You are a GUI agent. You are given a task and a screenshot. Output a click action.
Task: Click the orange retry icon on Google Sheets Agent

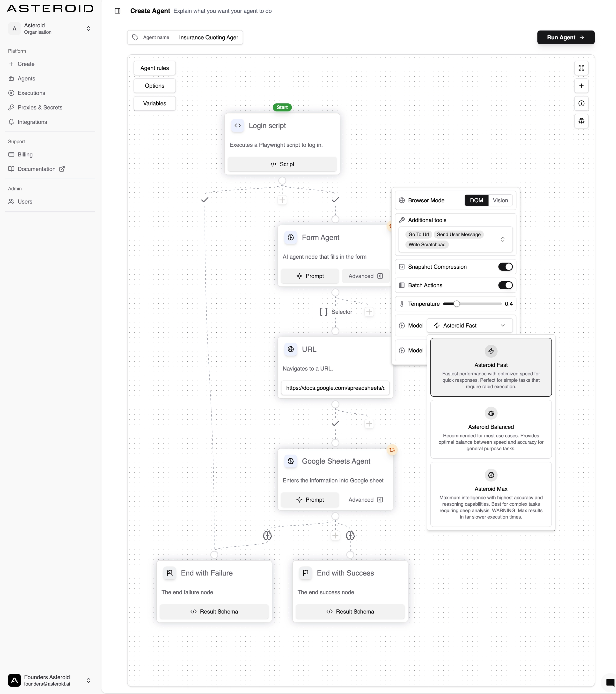[392, 450]
